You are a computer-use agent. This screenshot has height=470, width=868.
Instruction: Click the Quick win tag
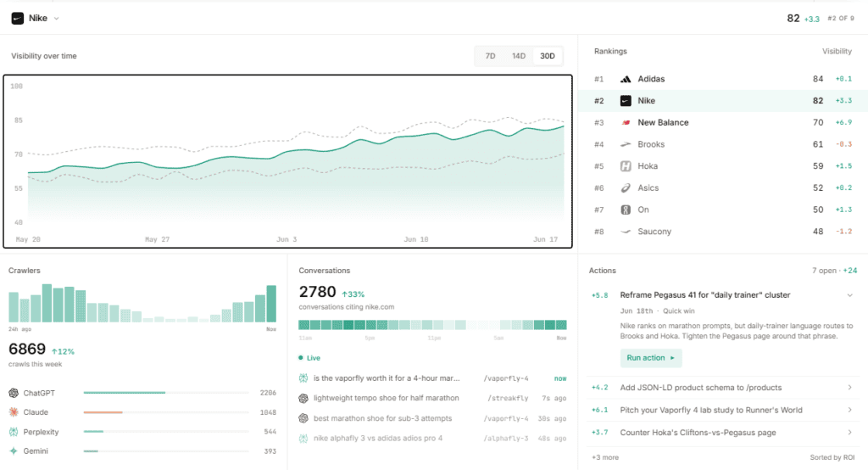click(679, 311)
